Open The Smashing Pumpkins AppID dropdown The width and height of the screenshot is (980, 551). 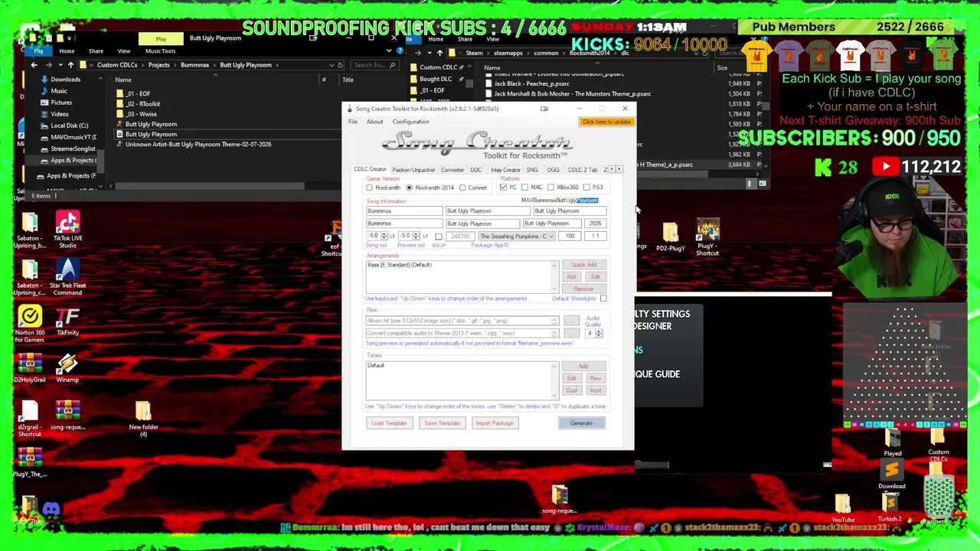[x=516, y=236]
